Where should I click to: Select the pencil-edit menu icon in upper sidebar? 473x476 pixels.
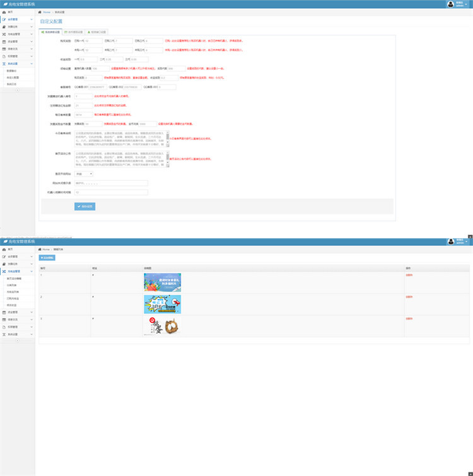[4, 20]
